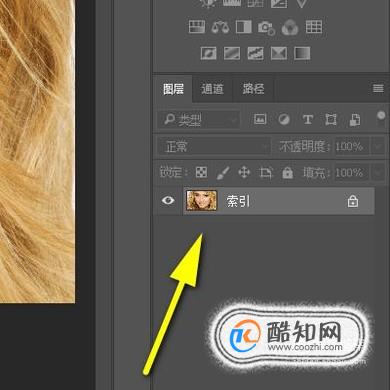The image size is (390, 390).
Task: Add an Invert adjustment layer
Action: [x=209, y=53]
